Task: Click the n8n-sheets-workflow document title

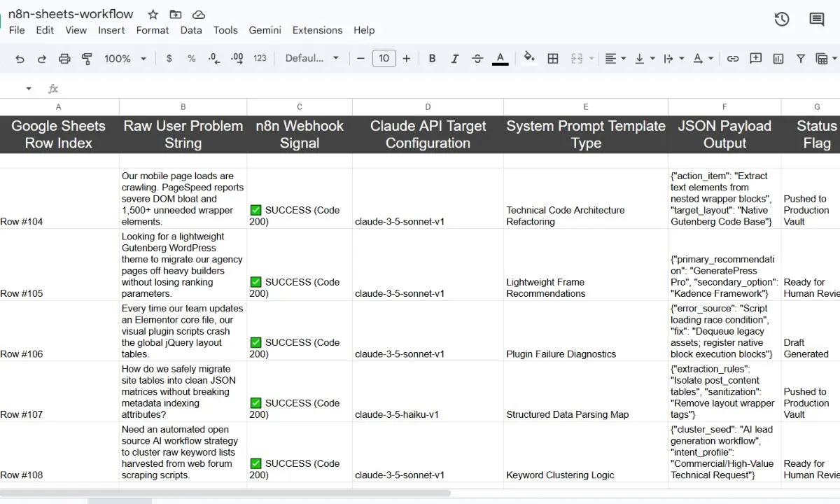Action: click(x=71, y=14)
